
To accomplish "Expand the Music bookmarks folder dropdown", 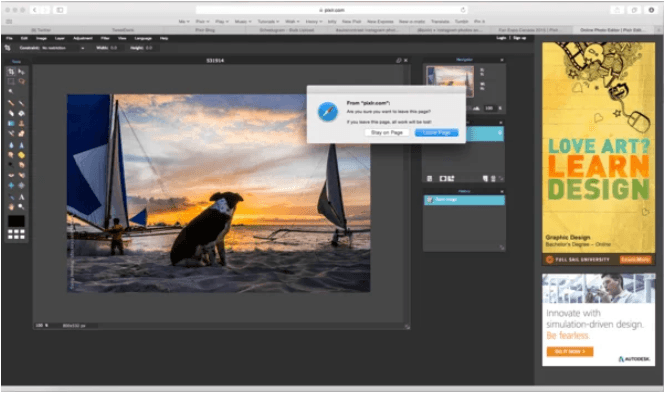I will (243, 21).
